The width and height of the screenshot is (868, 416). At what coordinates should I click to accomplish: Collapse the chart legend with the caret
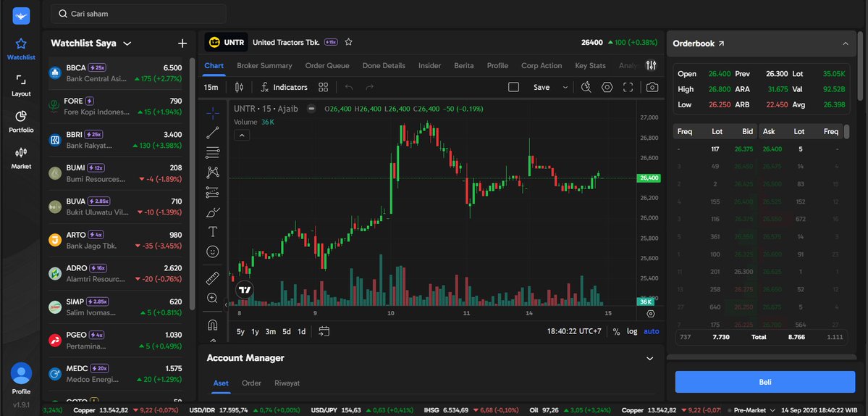[242, 135]
